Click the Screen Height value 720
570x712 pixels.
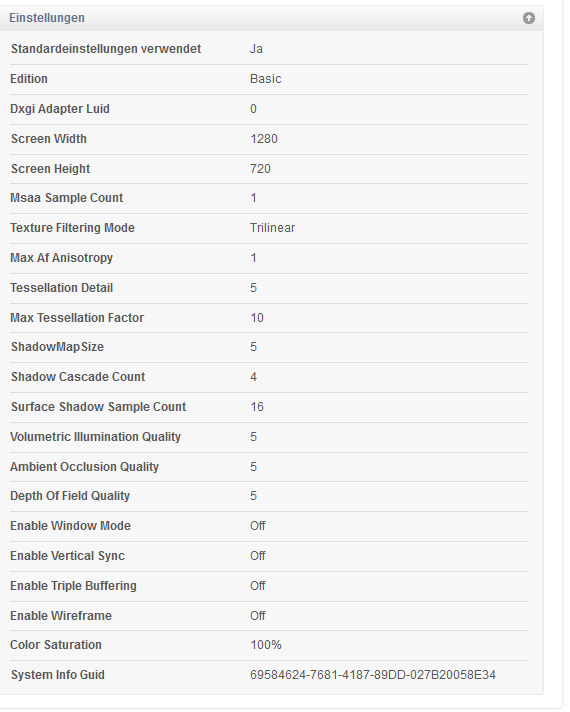[x=260, y=169]
